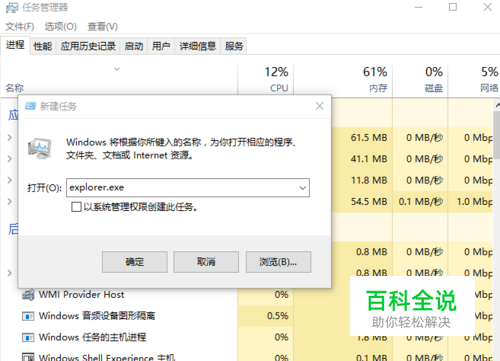Click the sort chevron above 名称 column

tap(117, 69)
